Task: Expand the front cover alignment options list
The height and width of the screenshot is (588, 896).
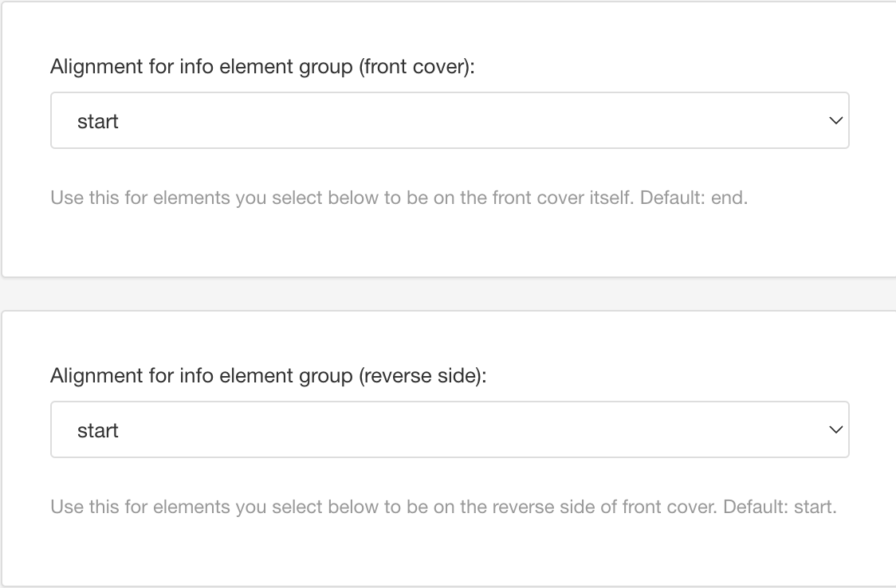Action: pyautogui.click(x=450, y=120)
